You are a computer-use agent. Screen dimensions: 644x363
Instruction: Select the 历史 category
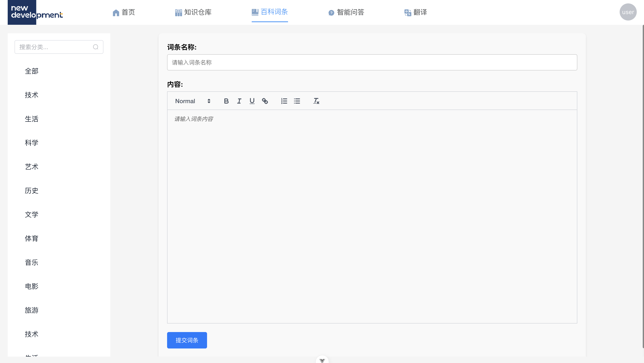coord(31,191)
